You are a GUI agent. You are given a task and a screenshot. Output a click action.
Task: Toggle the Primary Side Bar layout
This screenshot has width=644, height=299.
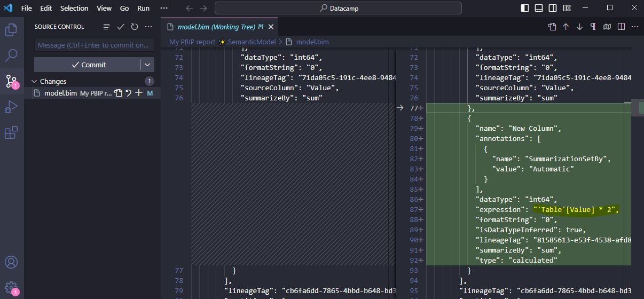tap(525, 8)
